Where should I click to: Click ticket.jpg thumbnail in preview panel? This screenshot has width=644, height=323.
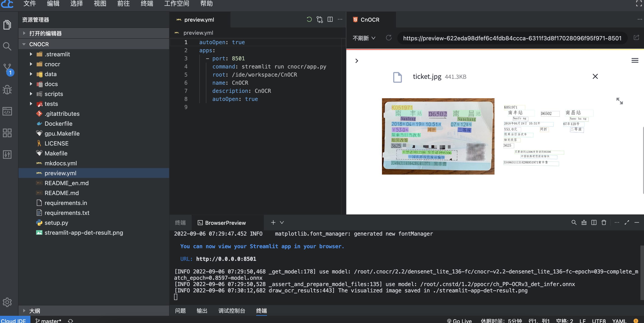pyautogui.click(x=438, y=136)
